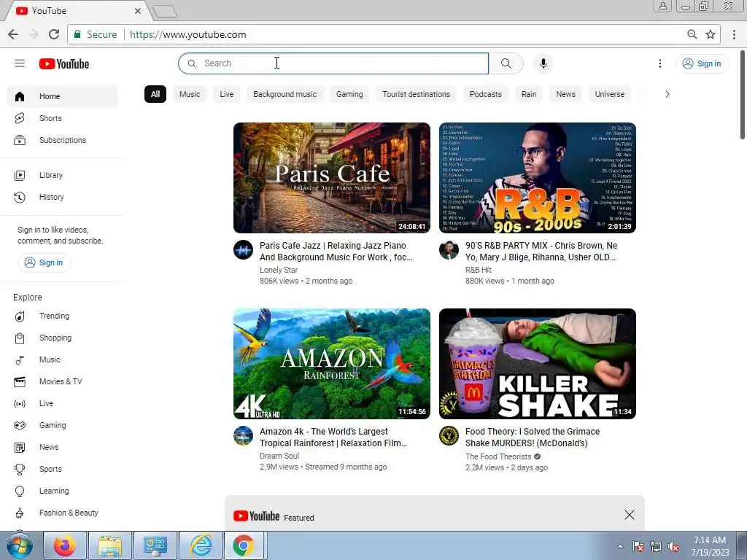Click the Fashion & Beauty icon
Image resolution: width=747 pixels, height=560 pixels.
click(20, 513)
